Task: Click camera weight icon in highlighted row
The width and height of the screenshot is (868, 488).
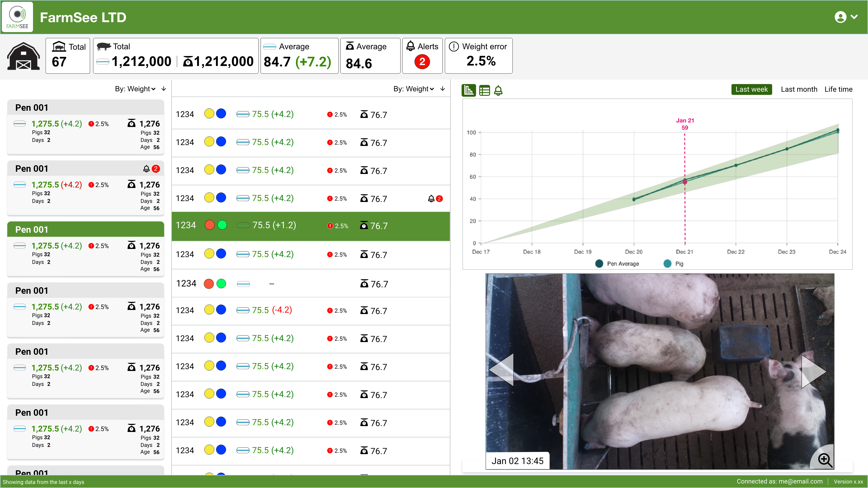Action: click(243, 225)
